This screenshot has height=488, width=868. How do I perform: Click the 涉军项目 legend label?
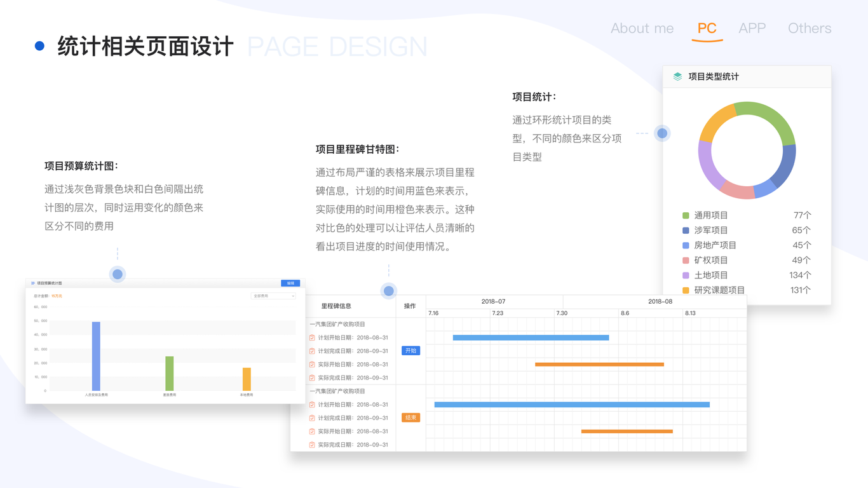point(711,230)
